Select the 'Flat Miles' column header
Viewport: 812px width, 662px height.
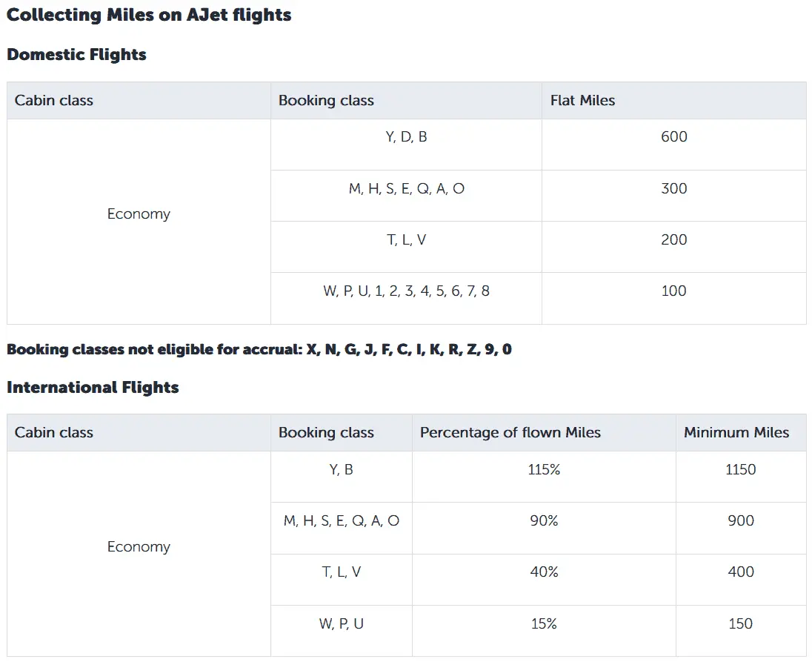tap(582, 101)
